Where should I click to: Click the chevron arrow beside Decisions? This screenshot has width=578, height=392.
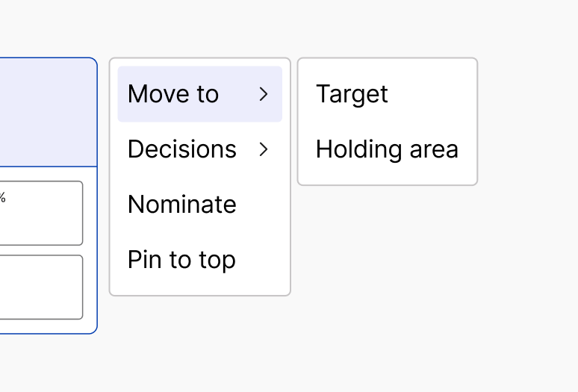pyautogui.click(x=263, y=149)
